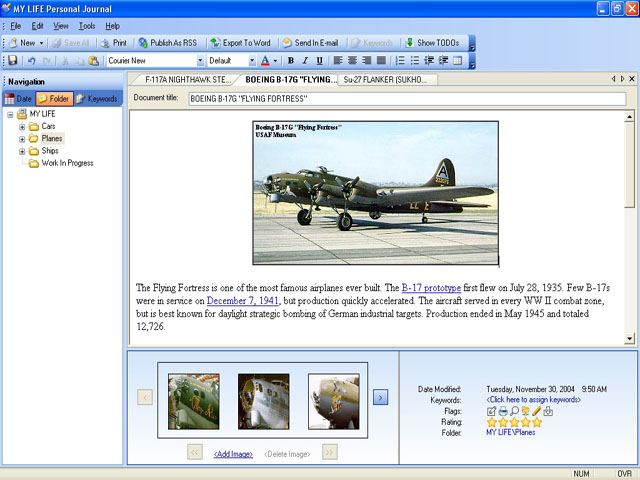Set rating with the fifth star
Image resolution: width=640 pixels, height=480 pixels.
[x=537, y=422]
